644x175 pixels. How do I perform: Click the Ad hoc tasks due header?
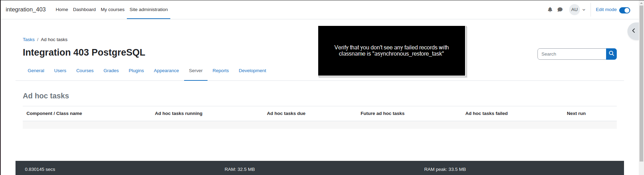(286, 114)
